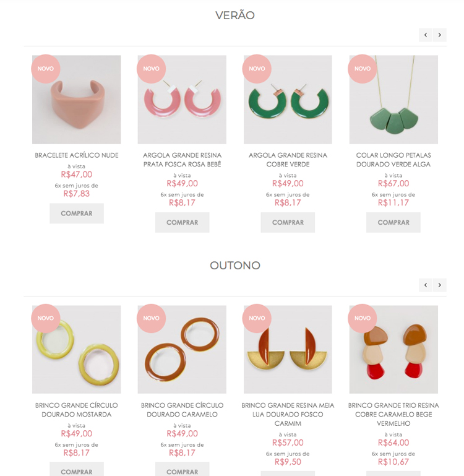Show previous products in Outono carousel
This screenshot has height=476, width=464.
426,285
